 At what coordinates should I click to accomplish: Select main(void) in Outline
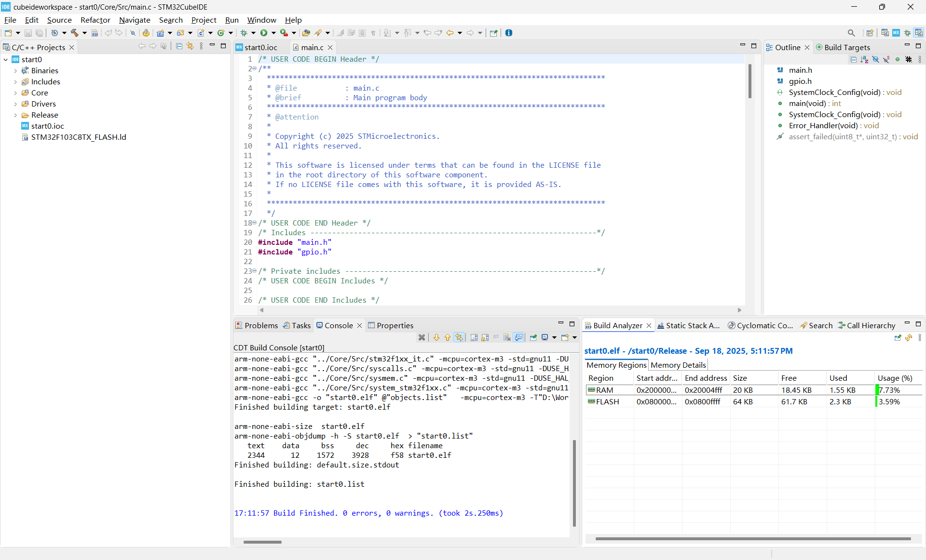click(x=815, y=103)
